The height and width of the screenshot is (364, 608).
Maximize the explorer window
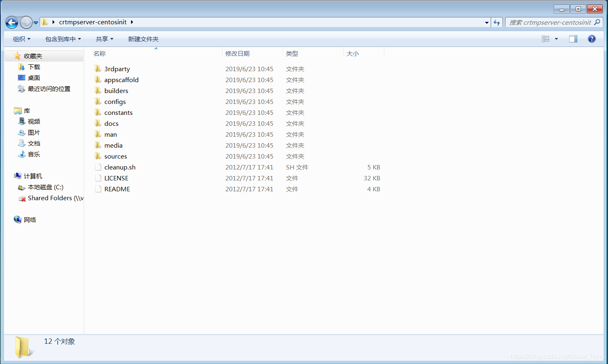(578, 9)
